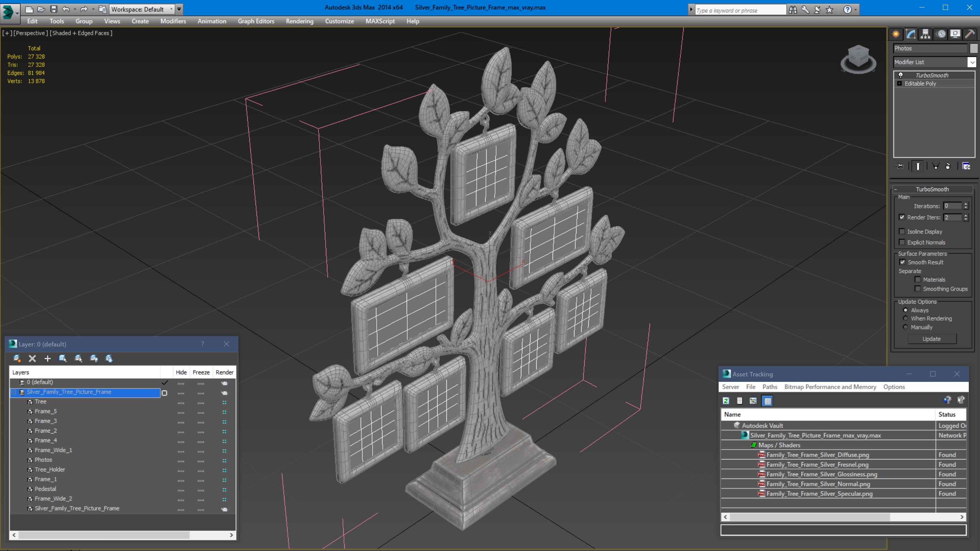Viewport: 980px width, 551px height.
Task: Select Manually update option
Action: pyautogui.click(x=905, y=327)
